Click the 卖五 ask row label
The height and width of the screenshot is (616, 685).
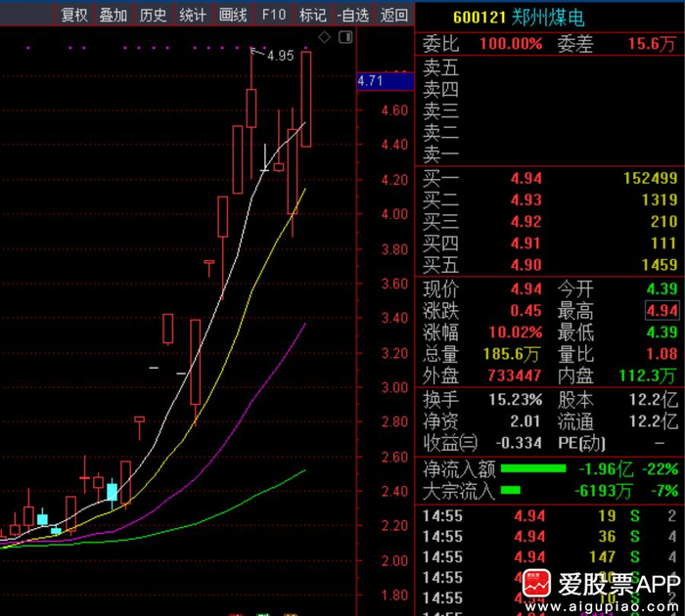pos(440,68)
